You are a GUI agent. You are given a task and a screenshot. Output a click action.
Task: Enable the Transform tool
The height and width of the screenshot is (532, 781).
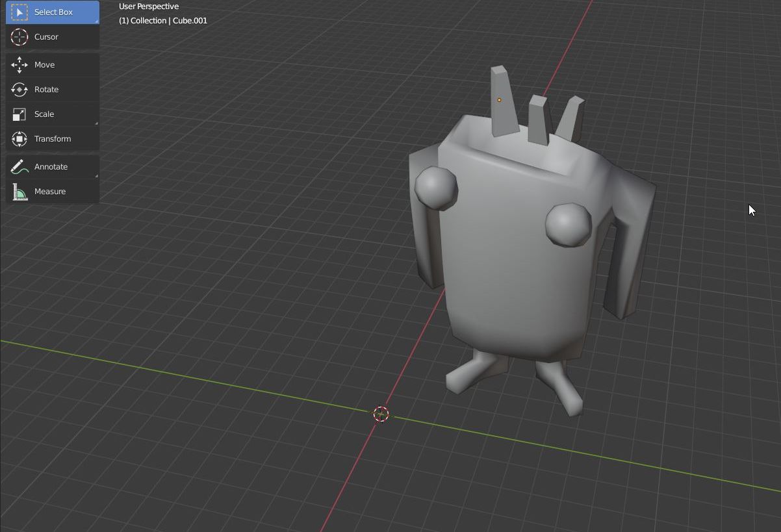tap(52, 139)
